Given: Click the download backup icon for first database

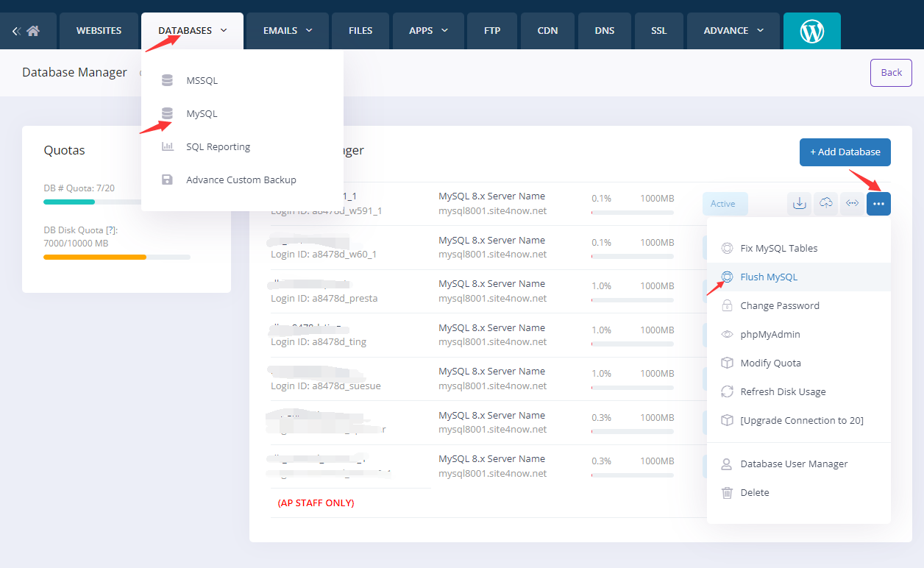Looking at the screenshot, I should pos(799,204).
